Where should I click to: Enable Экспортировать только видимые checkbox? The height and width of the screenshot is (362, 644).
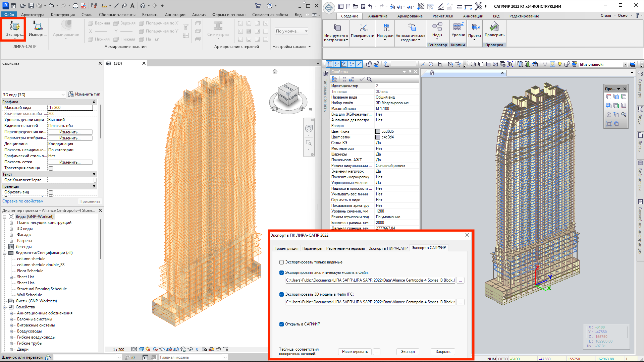pyautogui.click(x=282, y=262)
